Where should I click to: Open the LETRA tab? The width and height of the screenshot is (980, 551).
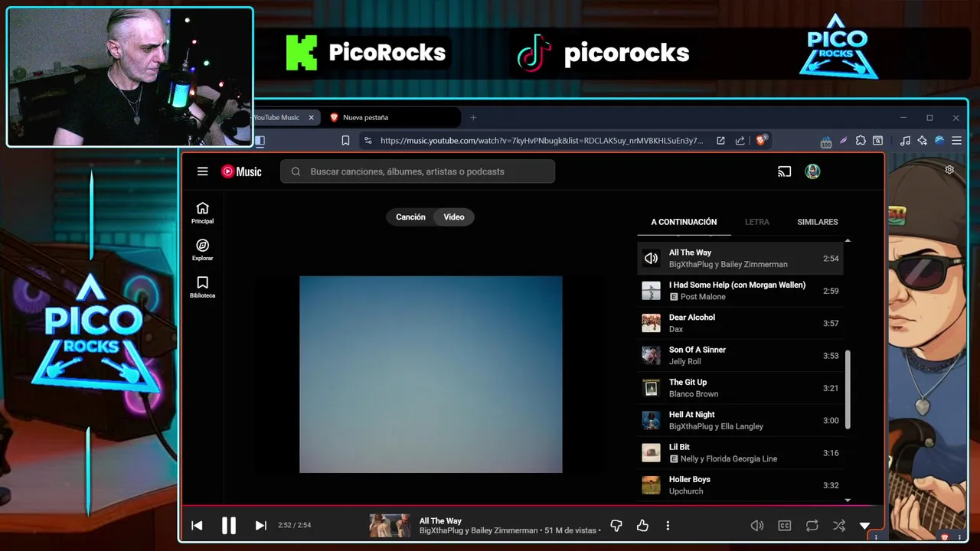[x=757, y=222]
